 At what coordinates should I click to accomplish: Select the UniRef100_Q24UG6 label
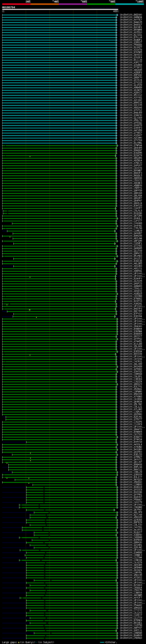[x=131, y=520]
